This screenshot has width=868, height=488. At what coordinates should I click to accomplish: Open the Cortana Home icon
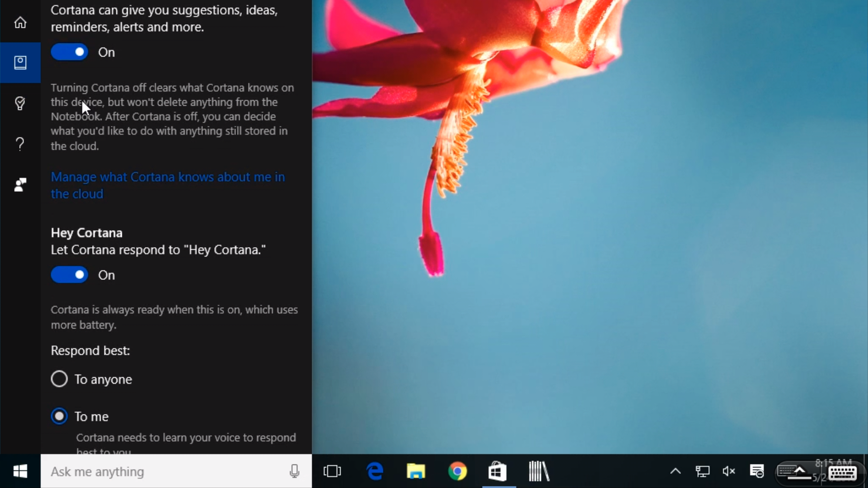20,22
